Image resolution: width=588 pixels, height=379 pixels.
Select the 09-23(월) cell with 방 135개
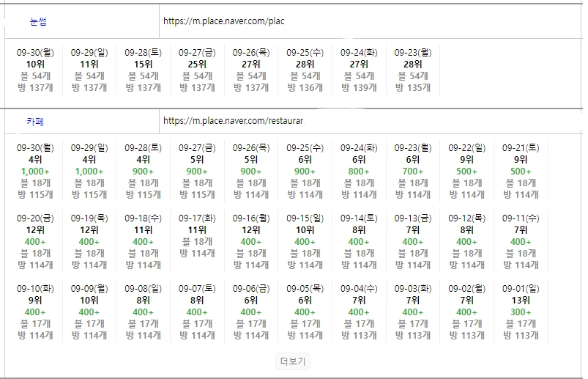[413, 70]
